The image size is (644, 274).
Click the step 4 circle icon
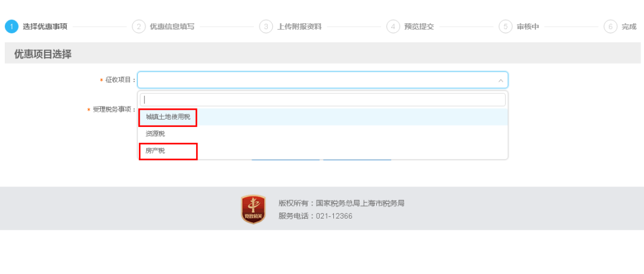click(x=393, y=27)
